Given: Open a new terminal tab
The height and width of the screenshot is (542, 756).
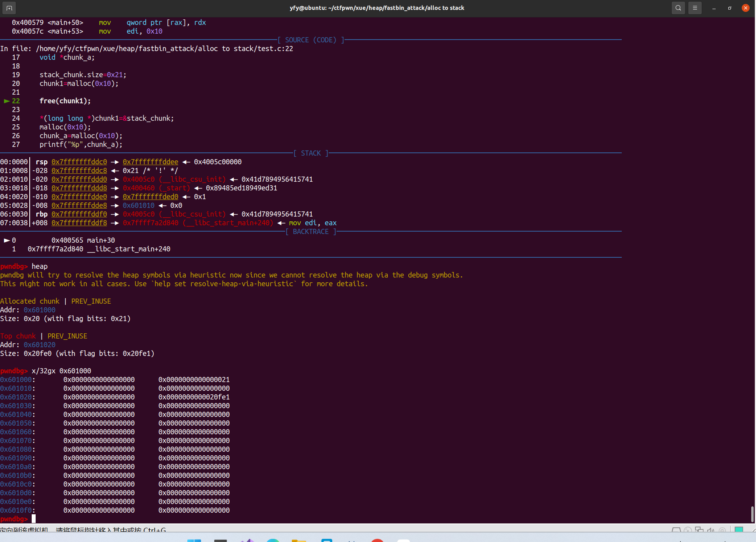Looking at the screenshot, I should (x=9, y=8).
